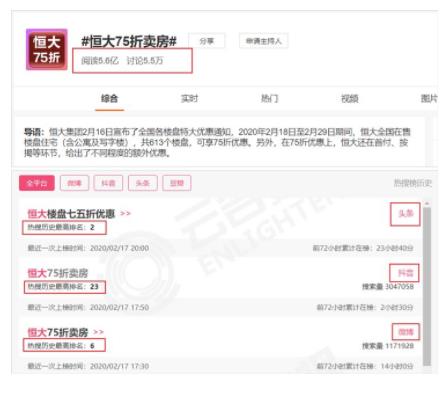Image resolution: width=448 pixels, height=398 pixels.
Task: Click the 导语 introduction paragraph
Action: point(217,142)
